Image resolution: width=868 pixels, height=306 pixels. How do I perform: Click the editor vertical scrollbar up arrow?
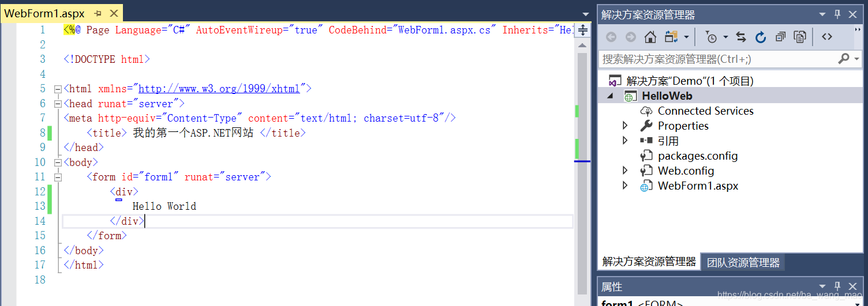pyautogui.click(x=582, y=44)
